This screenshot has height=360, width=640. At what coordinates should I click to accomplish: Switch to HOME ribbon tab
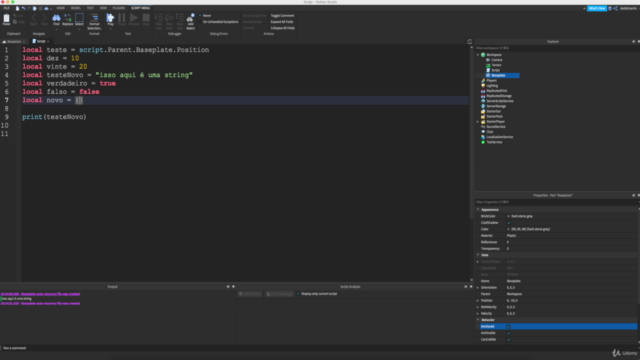[x=60, y=8]
